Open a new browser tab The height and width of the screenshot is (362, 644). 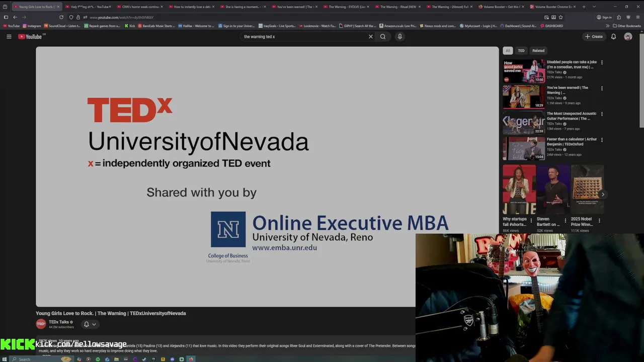(x=584, y=7)
